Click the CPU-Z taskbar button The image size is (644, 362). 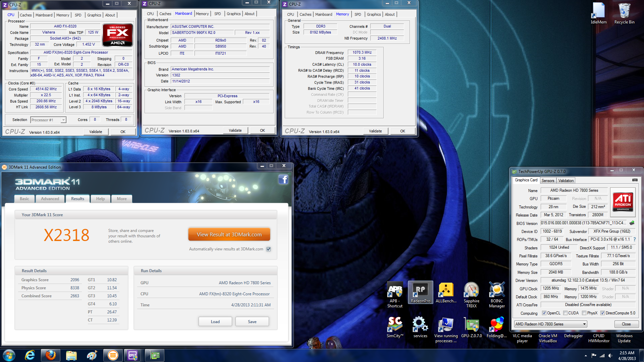(133, 355)
